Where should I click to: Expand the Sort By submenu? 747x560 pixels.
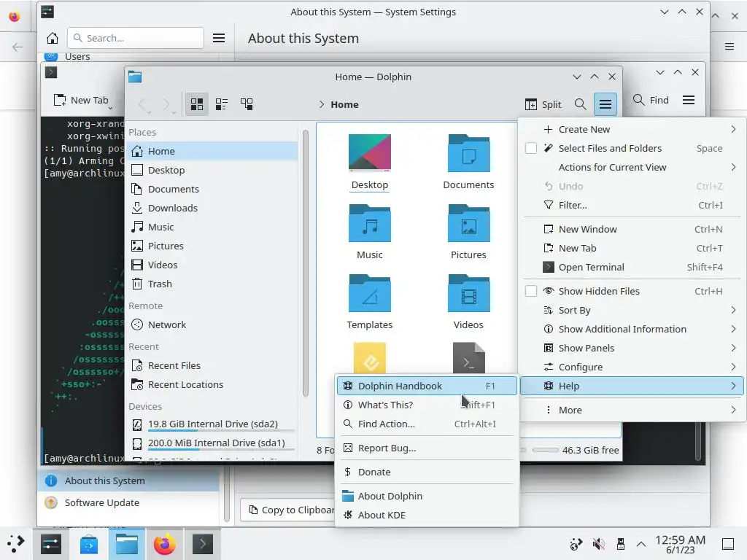632,310
